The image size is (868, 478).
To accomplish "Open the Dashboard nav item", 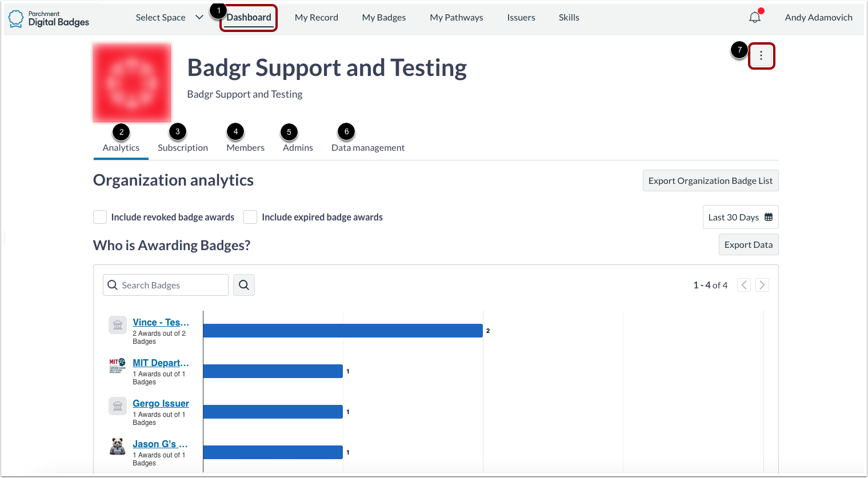I will [249, 18].
